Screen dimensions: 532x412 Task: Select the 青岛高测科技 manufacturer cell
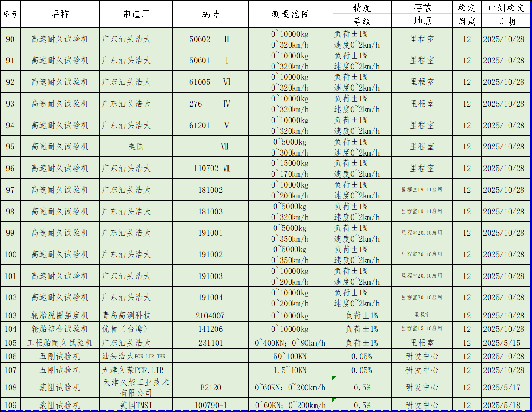[127, 315]
